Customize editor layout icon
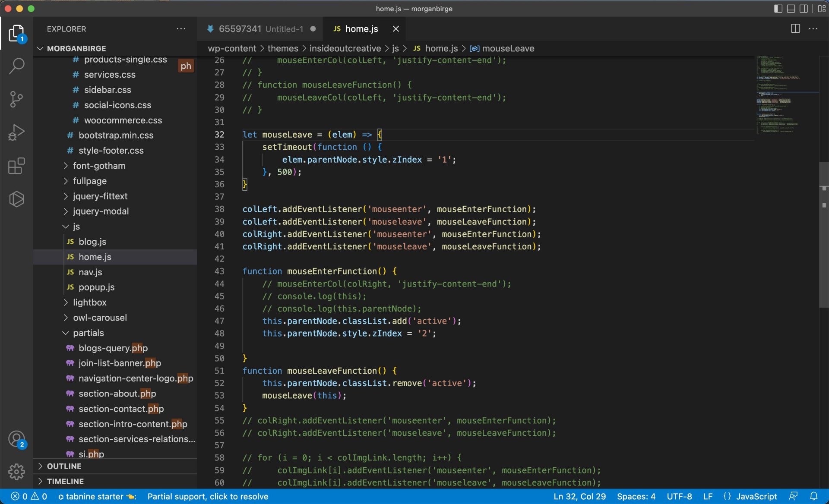829x504 pixels. tap(822, 9)
